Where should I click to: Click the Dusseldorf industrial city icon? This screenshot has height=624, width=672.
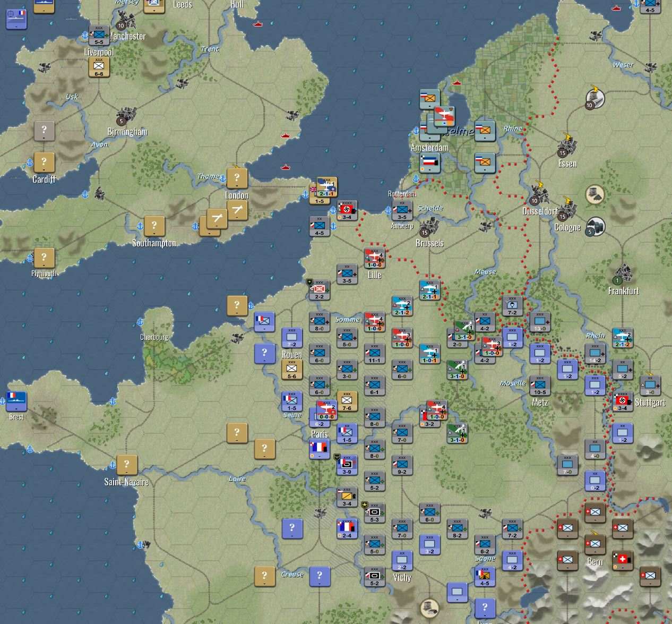539,194
